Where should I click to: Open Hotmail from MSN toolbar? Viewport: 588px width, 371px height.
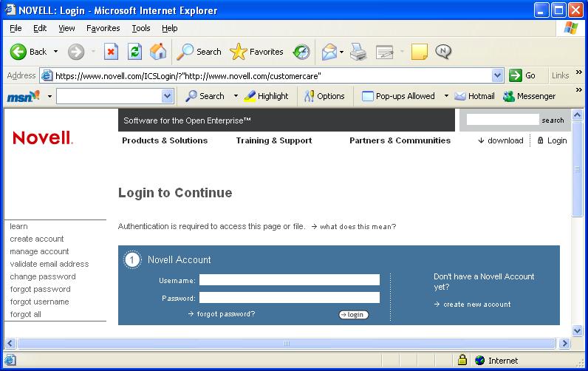pos(474,96)
